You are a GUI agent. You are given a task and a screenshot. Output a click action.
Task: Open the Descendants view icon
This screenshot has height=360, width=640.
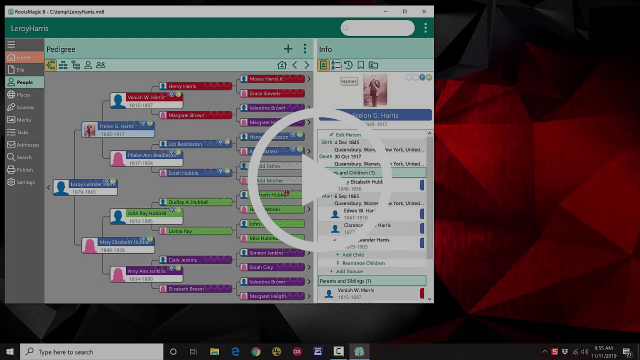[76, 65]
